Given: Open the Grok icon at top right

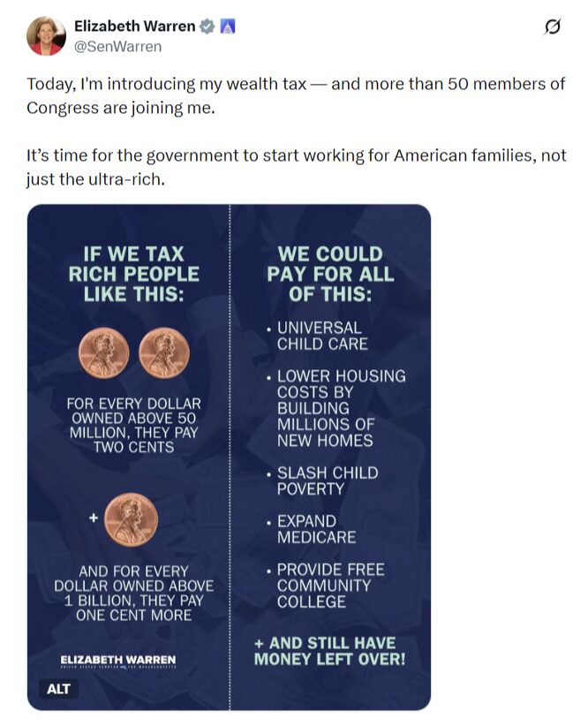Looking at the screenshot, I should pos(553,28).
